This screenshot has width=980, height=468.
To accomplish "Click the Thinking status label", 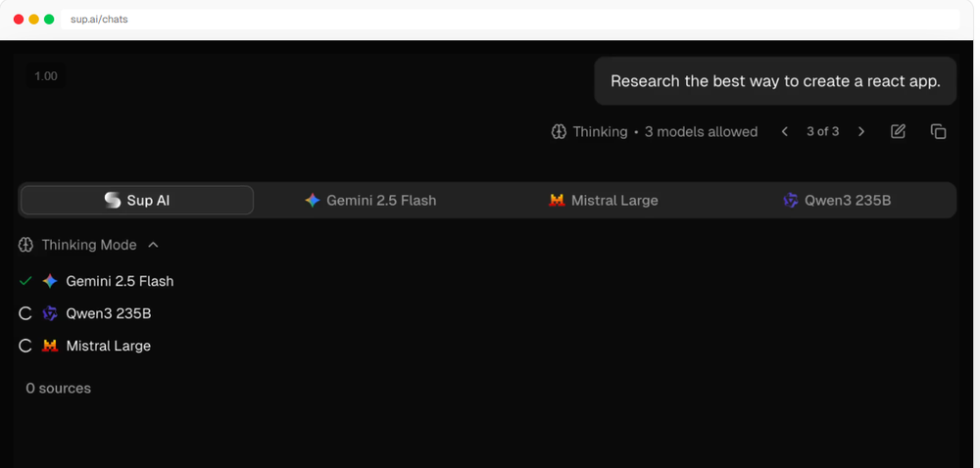I will 600,131.
